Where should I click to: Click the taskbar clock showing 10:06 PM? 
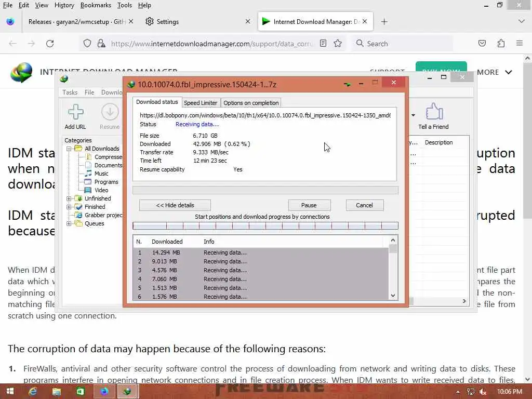pos(510,392)
